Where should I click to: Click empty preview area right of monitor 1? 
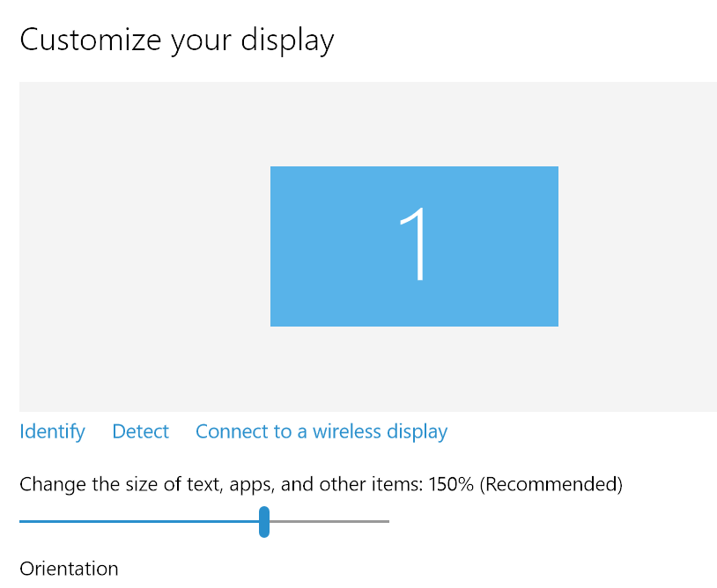pos(637,246)
